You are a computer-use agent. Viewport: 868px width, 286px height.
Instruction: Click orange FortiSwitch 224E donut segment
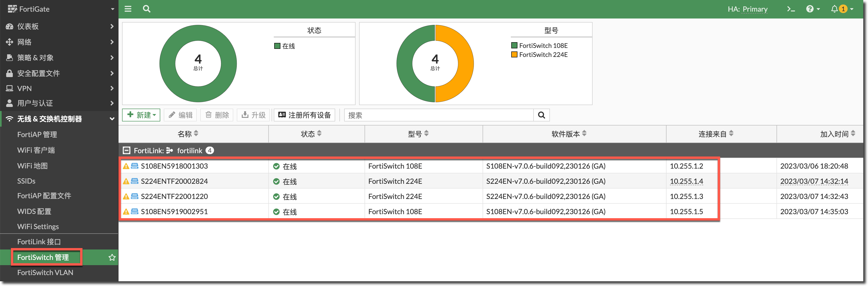pos(466,63)
